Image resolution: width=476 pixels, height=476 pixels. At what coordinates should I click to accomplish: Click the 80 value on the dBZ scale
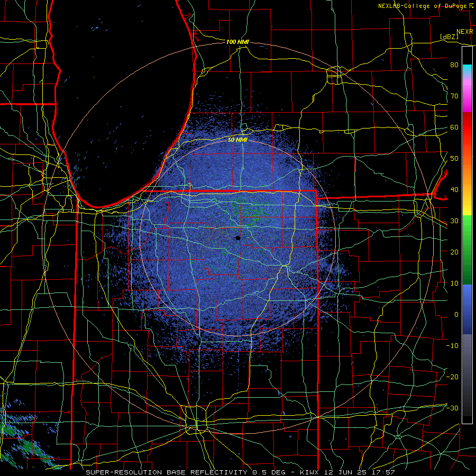tap(454, 65)
